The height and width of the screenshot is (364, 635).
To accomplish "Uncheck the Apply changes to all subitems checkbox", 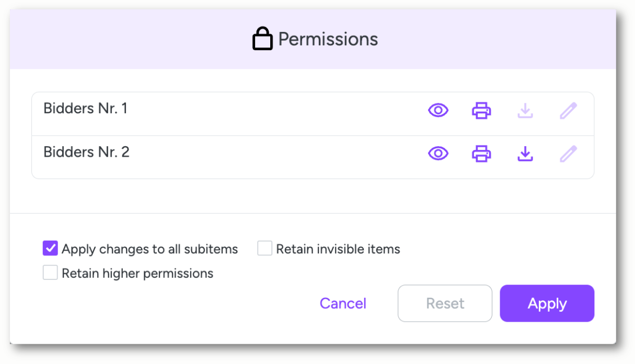I will (x=50, y=249).
